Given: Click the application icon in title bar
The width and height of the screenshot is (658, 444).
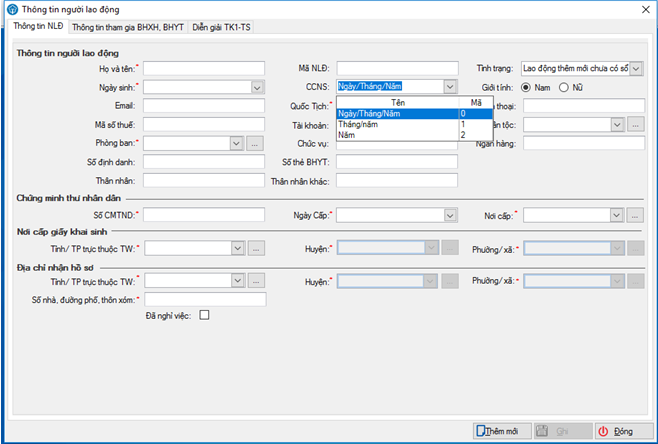Looking at the screenshot, I should pos(10,8).
